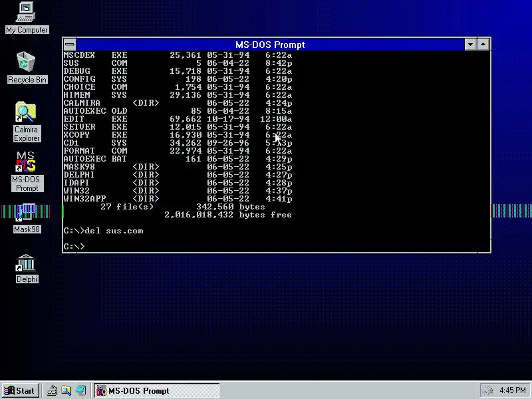Viewport: 532px width, 399px height.
Task: Click the DEBUG EXE listing line
Action: pyautogui.click(x=178, y=71)
